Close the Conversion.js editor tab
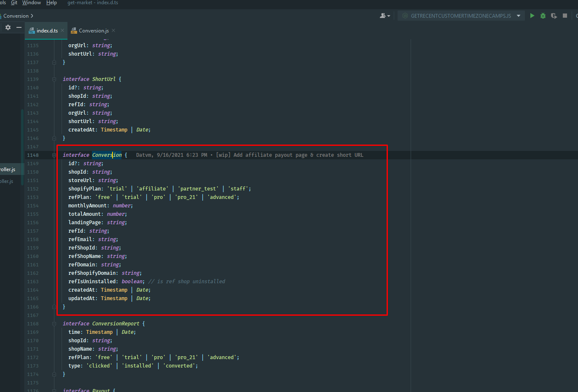This screenshot has height=392, width=578. (x=113, y=30)
